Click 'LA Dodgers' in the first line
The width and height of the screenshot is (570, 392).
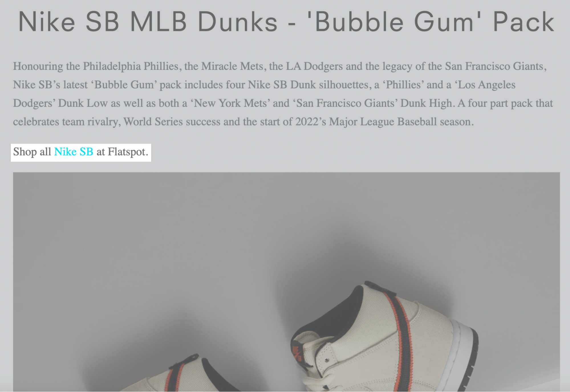coord(314,66)
